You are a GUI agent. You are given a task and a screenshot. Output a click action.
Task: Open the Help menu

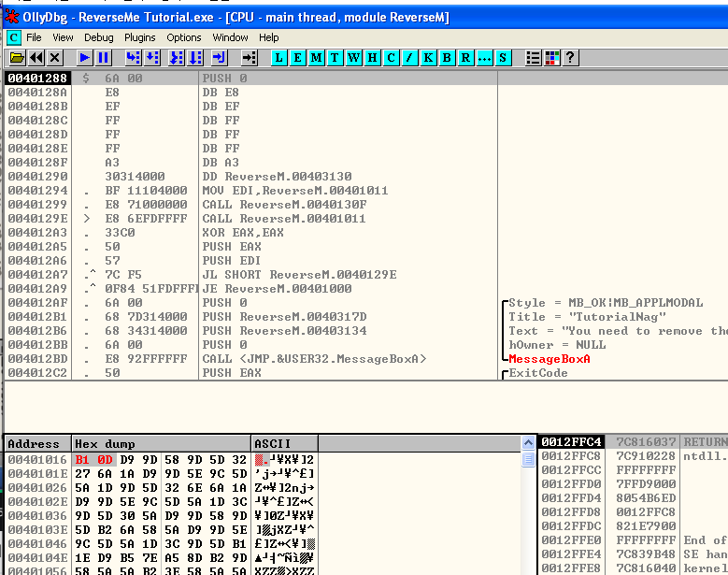[269, 37]
